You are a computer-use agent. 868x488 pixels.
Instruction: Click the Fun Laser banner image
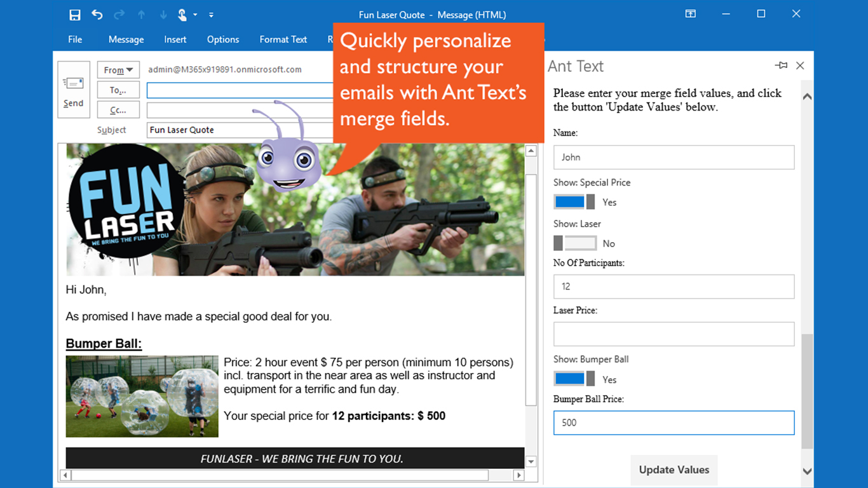295,210
